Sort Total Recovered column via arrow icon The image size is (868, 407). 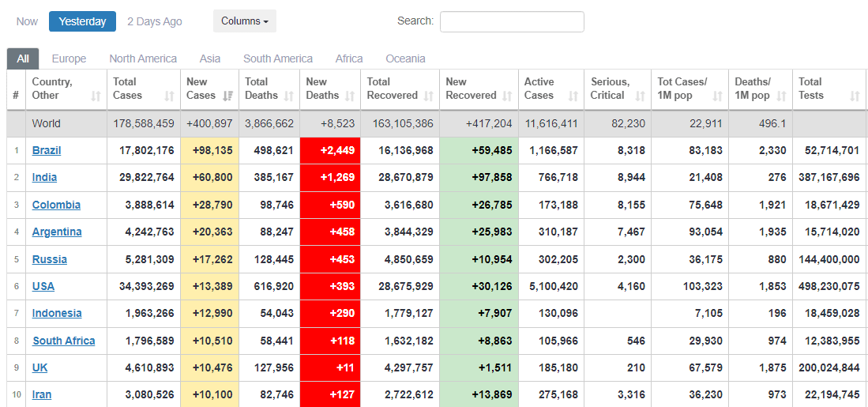pos(429,96)
